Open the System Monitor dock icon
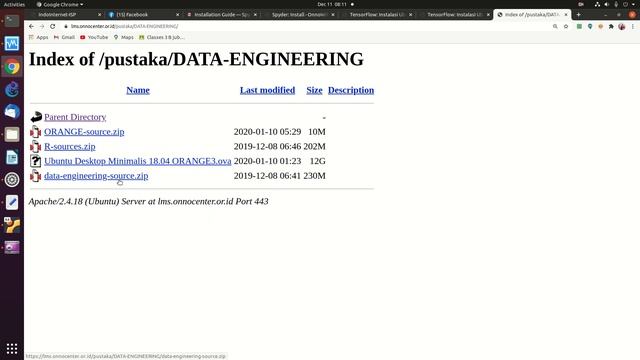This screenshot has height=360, width=640. click(x=12, y=43)
